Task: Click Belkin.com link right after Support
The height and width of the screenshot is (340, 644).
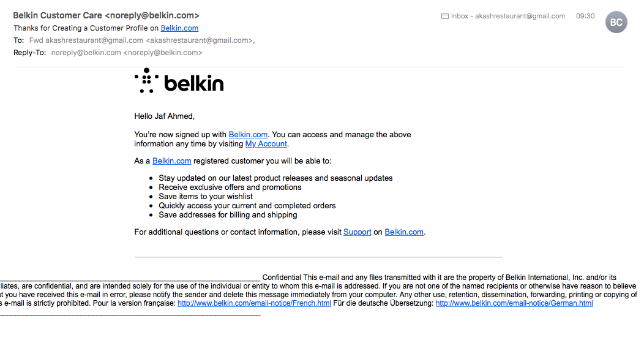Action: [x=404, y=232]
